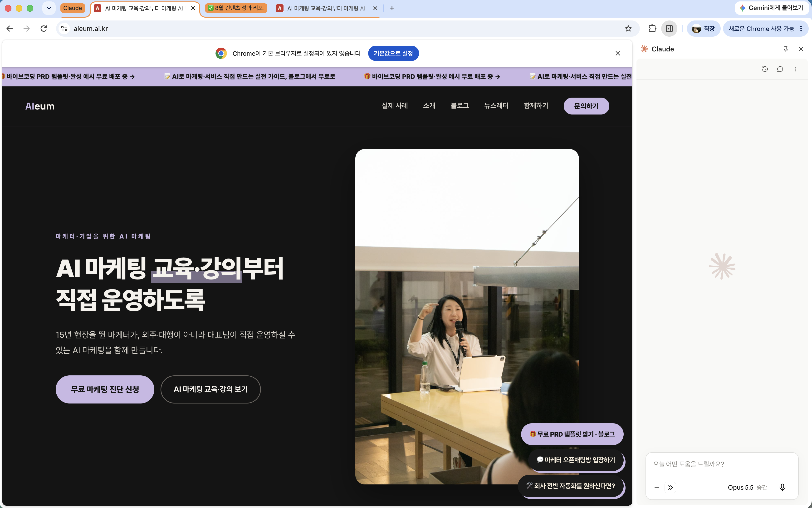Viewport: 812px width, 508px height.
Task: Click the fast-forward icon in Claude input
Action: click(x=670, y=487)
